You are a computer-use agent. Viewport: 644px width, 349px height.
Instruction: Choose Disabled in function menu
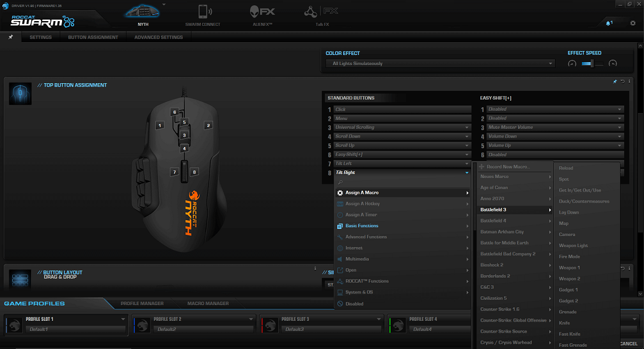point(403,304)
